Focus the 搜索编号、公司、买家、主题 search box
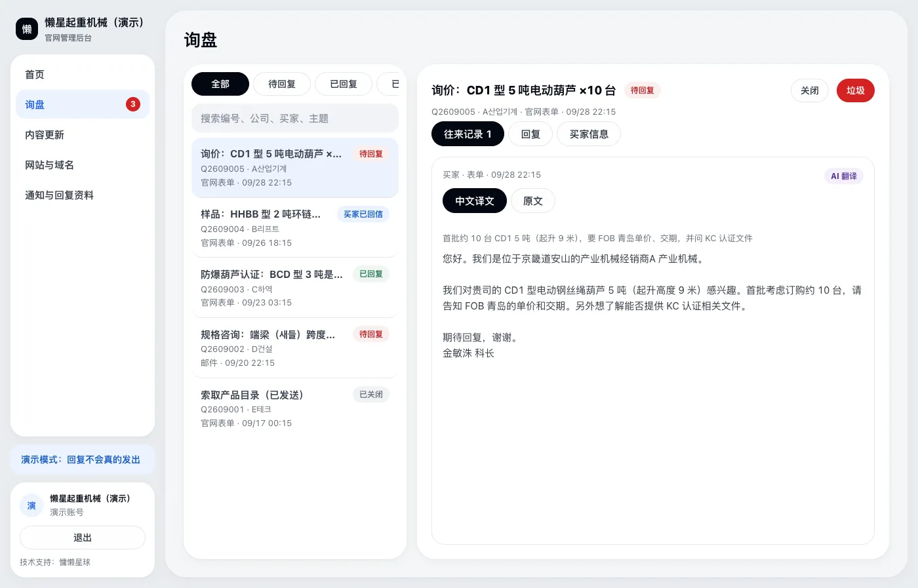 [295, 119]
